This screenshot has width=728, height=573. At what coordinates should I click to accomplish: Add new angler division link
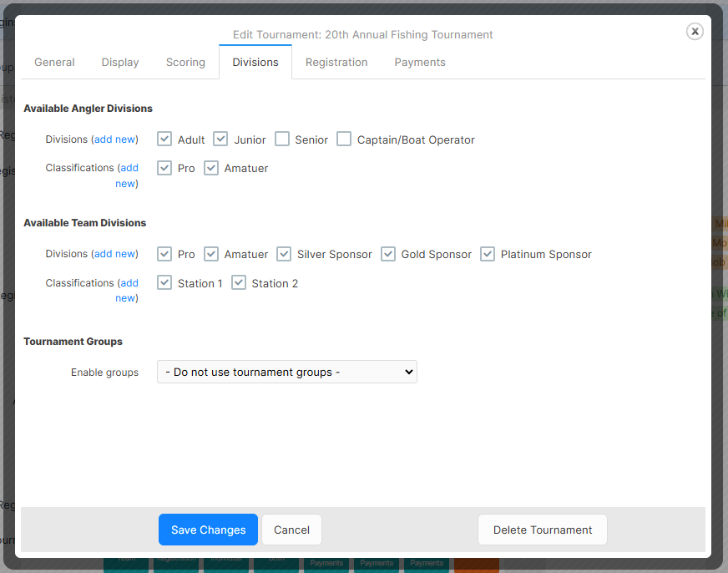point(114,139)
